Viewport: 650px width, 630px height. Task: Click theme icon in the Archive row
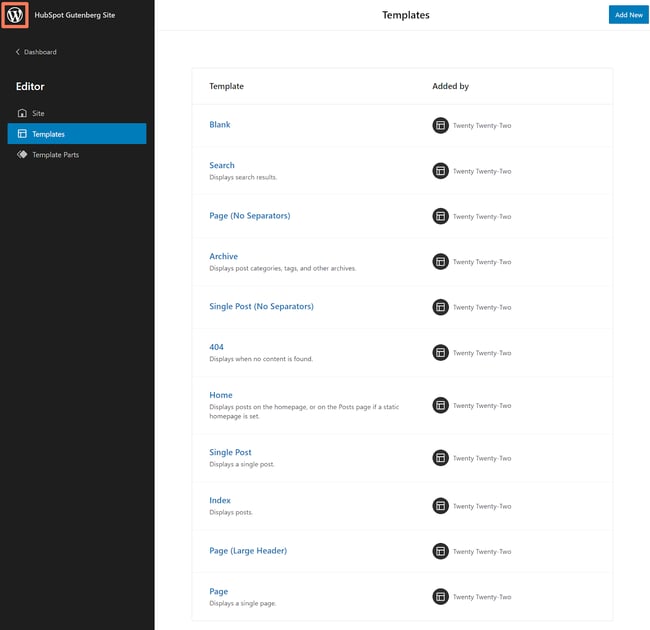440,261
